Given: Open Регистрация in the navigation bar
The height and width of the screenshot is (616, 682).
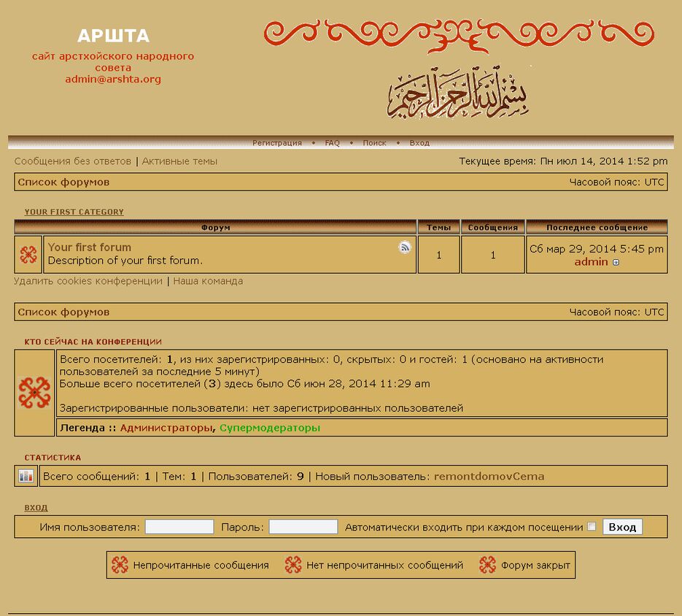Looking at the screenshot, I should (x=277, y=143).
